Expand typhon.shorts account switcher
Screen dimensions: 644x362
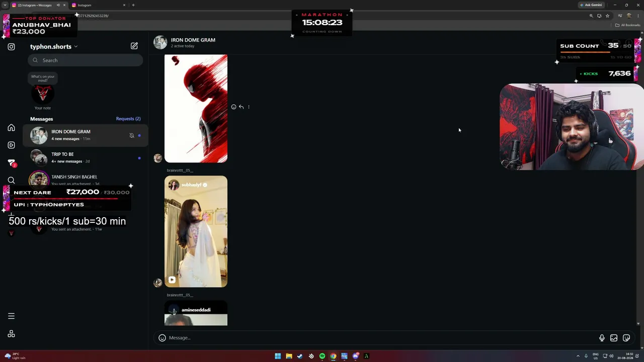coord(54,46)
